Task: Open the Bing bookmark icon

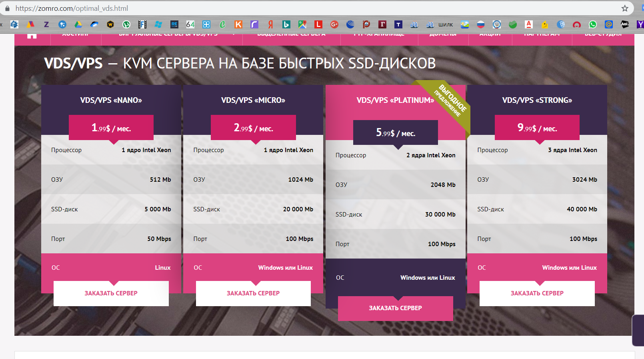Action: click(x=286, y=24)
